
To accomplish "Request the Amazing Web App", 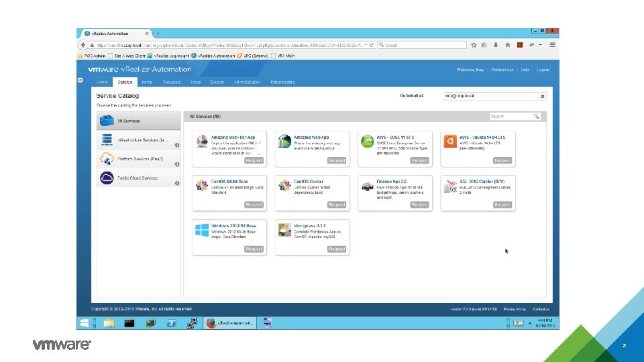I will pos(337,160).
